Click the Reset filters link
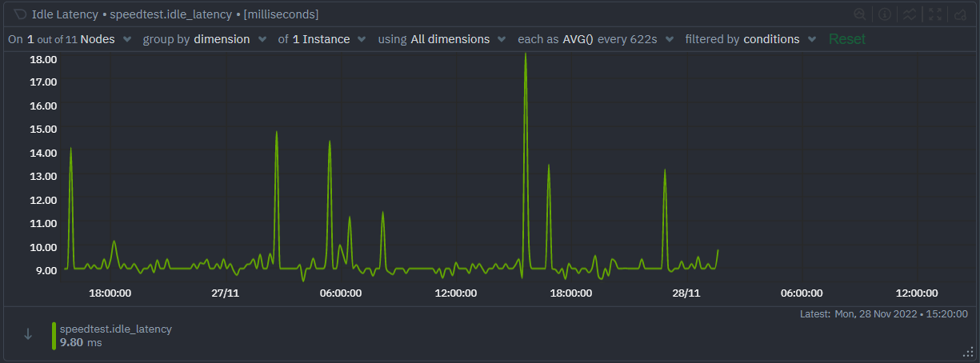 (x=846, y=39)
